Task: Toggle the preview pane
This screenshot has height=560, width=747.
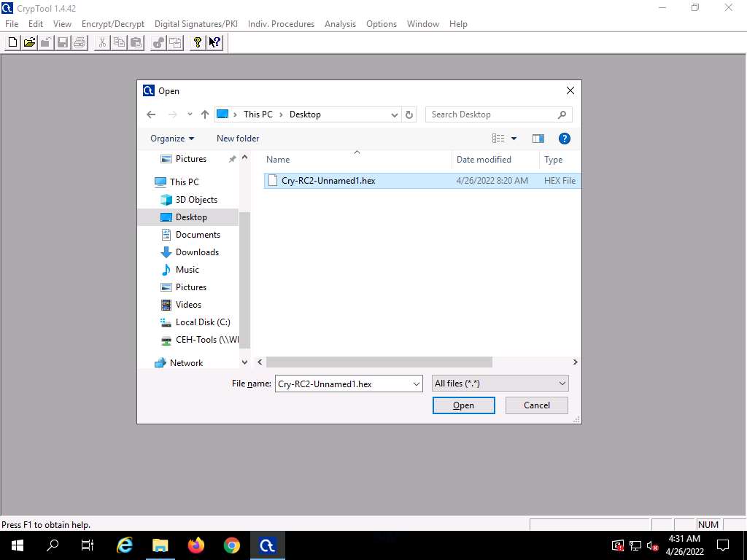Action: tap(538, 139)
